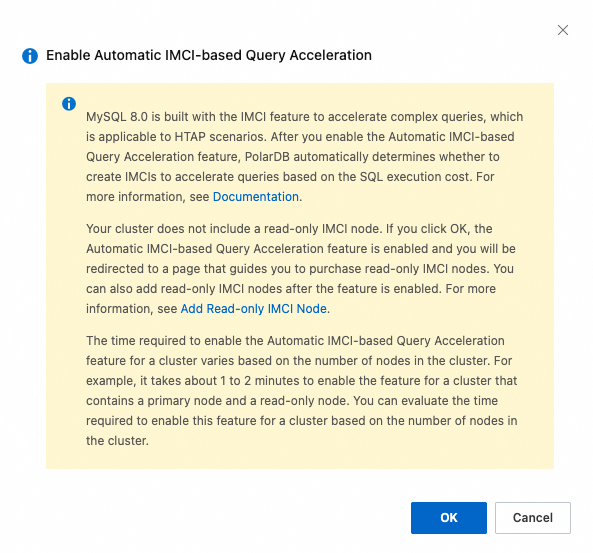This screenshot has width=593, height=553.
Task: Click the word 'PolarDB' in the notice
Action: coord(267,157)
